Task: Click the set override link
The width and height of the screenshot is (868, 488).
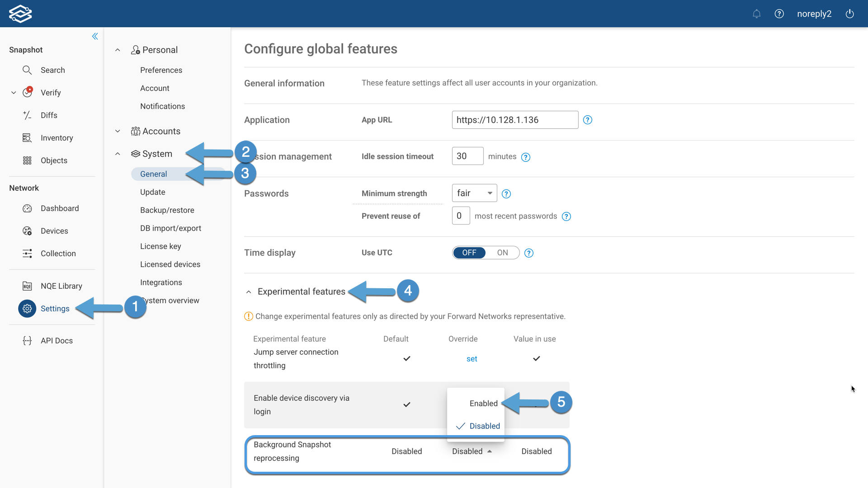Action: click(x=472, y=359)
